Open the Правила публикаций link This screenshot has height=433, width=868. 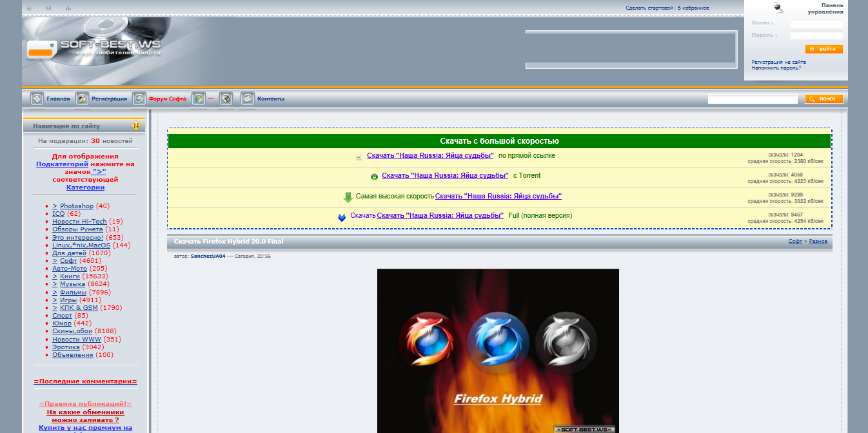click(85, 404)
